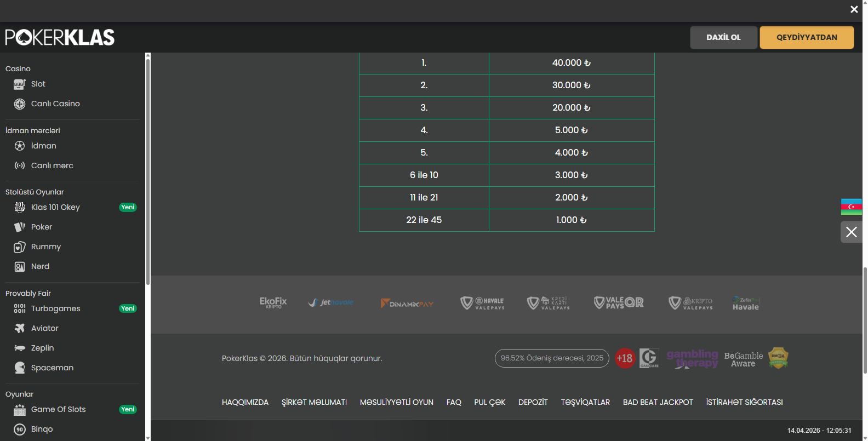Viewport: 868px width, 441px height.
Task: Open the MƏSULİYYƏTLİ OYUN footer link
Action: pyautogui.click(x=397, y=402)
